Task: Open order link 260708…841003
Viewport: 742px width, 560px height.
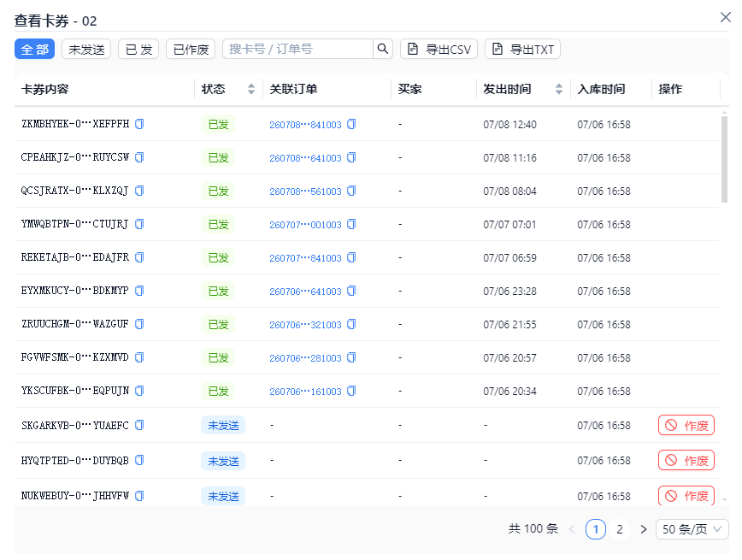Action: (305, 125)
